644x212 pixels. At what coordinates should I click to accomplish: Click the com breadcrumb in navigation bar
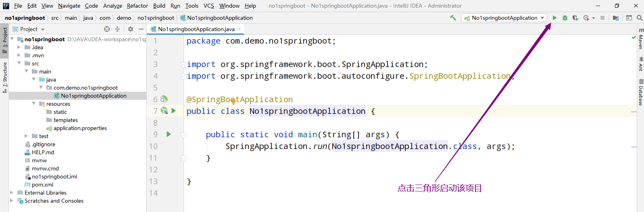tap(105, 18)
